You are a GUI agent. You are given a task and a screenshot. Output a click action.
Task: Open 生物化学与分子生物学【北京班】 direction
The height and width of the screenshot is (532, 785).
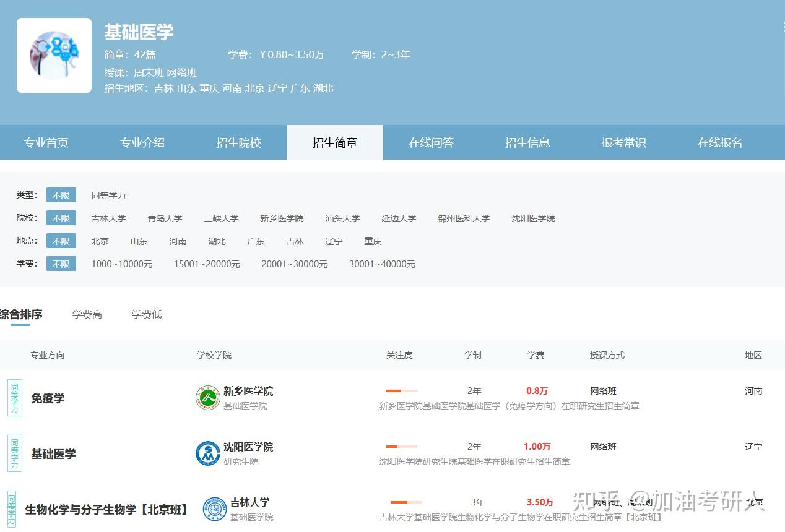pyautogui.click(x=108, y=509)
